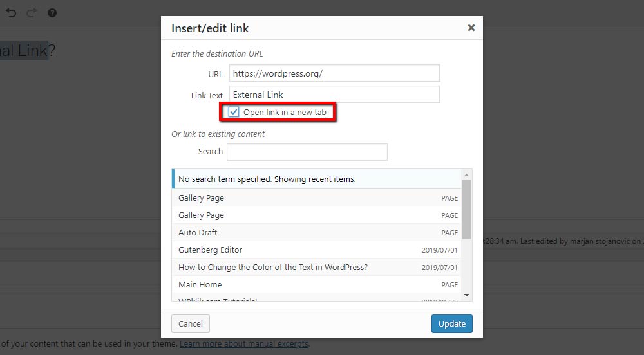Click the URL input field

click(x=334, y=73)
